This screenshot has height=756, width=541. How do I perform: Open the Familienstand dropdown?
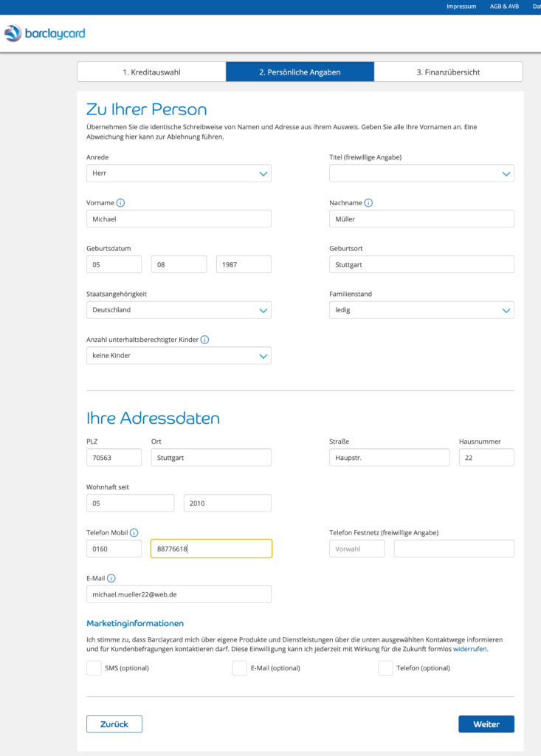click(421, 310)
